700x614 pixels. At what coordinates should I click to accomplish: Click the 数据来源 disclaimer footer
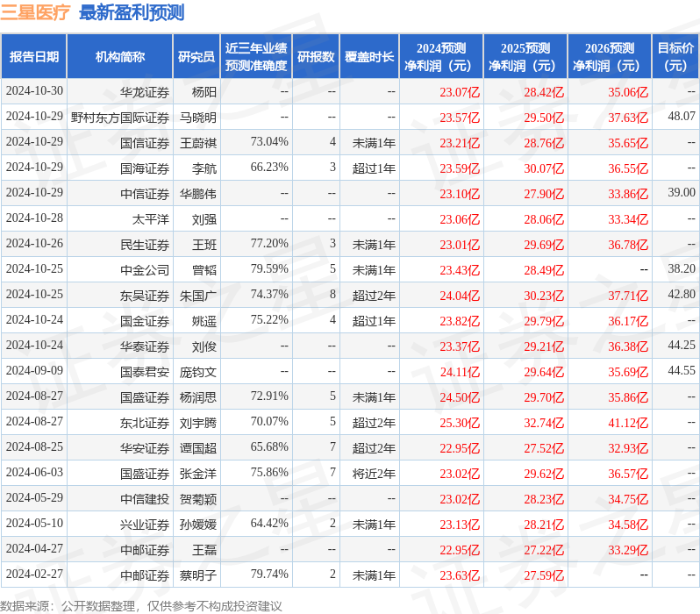click(141, 606)
